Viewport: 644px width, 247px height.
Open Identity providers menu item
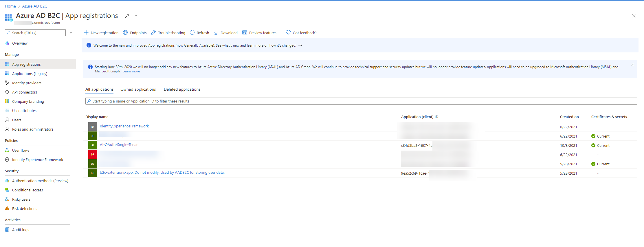click(27, 83)
